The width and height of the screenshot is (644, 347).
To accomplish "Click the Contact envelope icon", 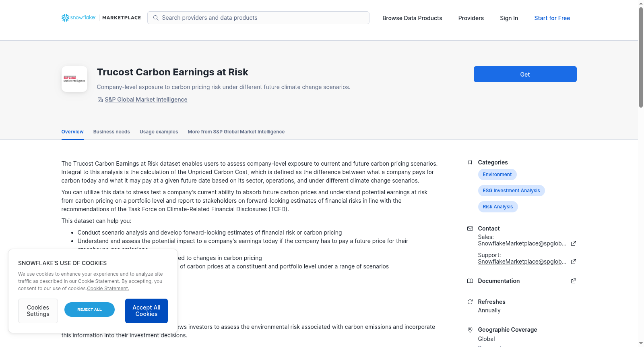I will click(x=470, y=229).
